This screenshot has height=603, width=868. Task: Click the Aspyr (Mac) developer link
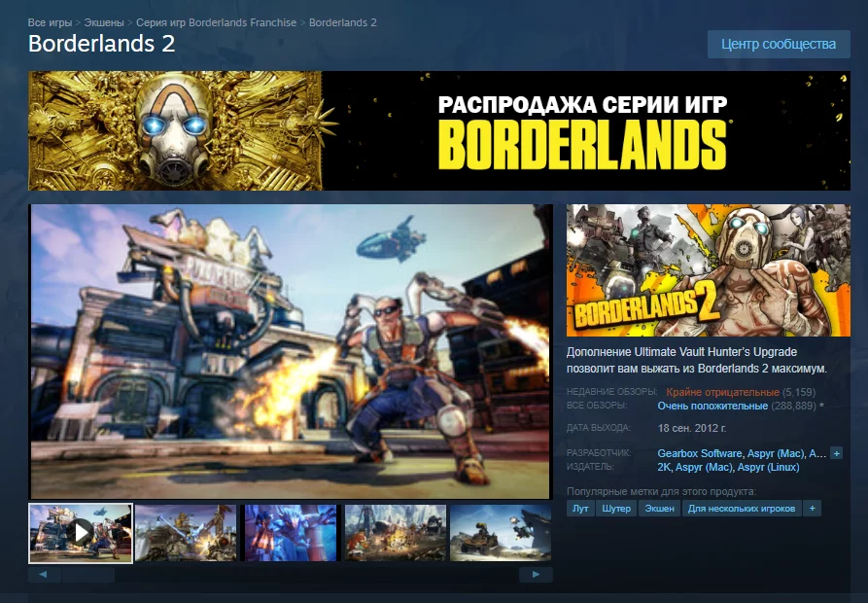[776, 453]
